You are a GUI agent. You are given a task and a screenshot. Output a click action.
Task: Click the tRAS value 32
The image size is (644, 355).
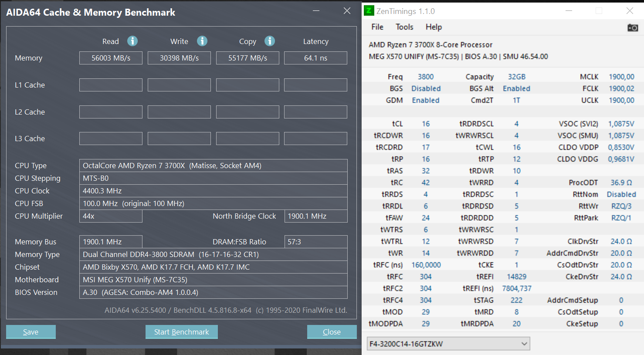426,171
